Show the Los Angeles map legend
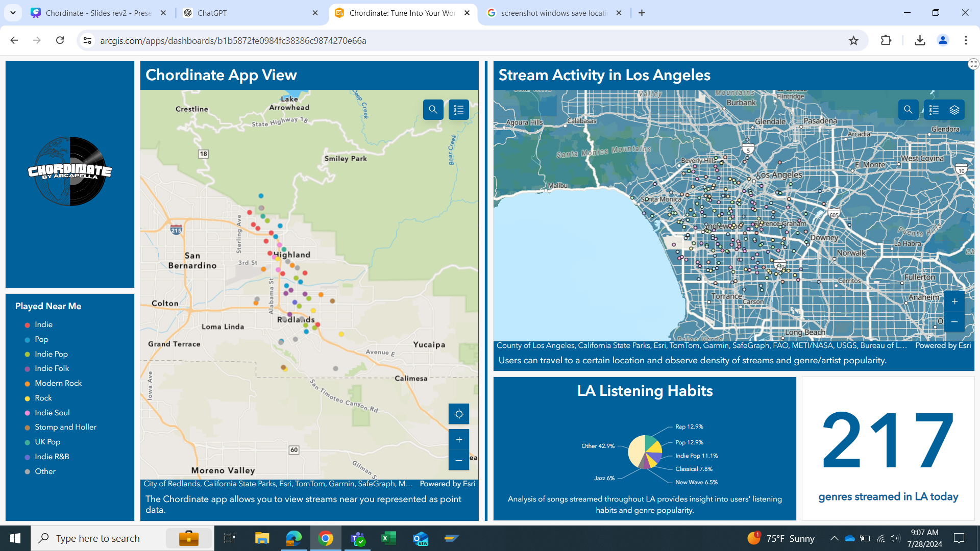The height and width of the screenshot is (551, 980). (934, 110)
